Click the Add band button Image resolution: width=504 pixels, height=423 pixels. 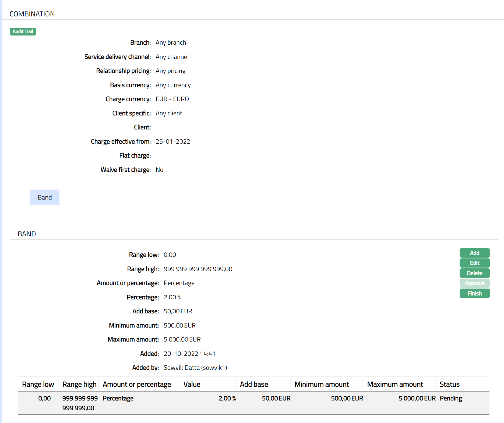[x=474, y=253]
